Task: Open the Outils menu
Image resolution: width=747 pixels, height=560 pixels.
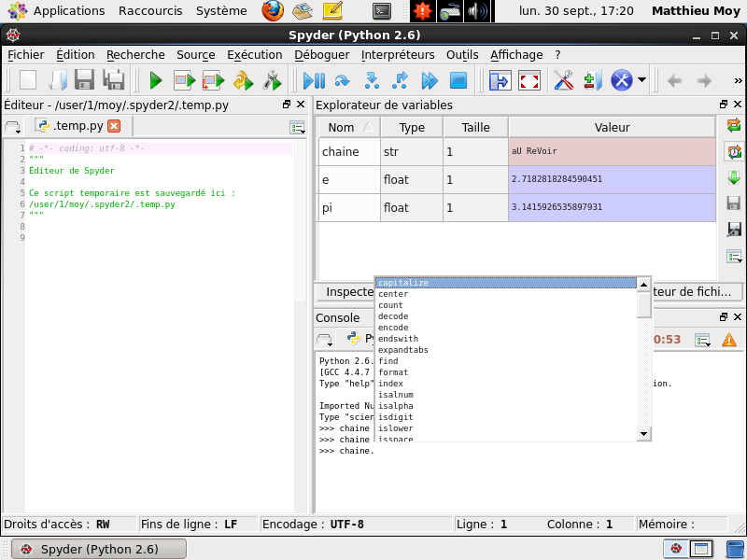Action: coord(462,55)
